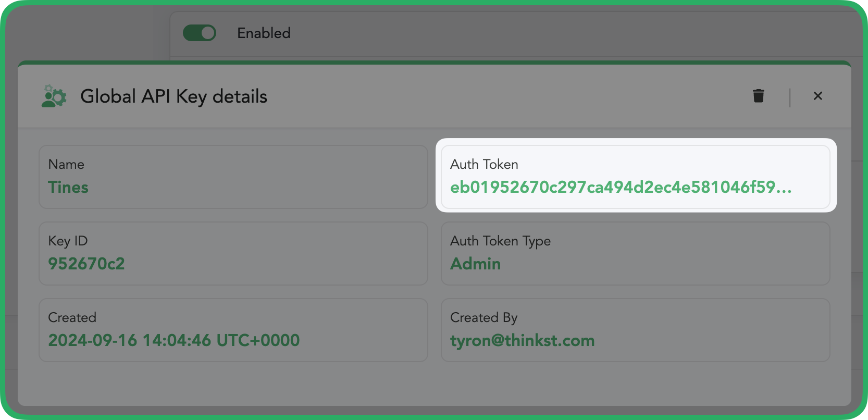
Task: Click the Auth Token field label
Action: click(x=484, y=164)
